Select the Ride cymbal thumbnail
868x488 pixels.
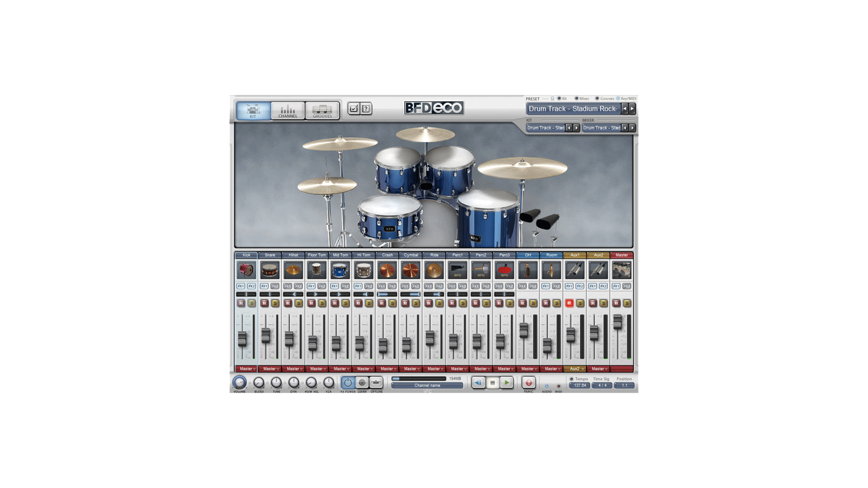coord(434,270)
